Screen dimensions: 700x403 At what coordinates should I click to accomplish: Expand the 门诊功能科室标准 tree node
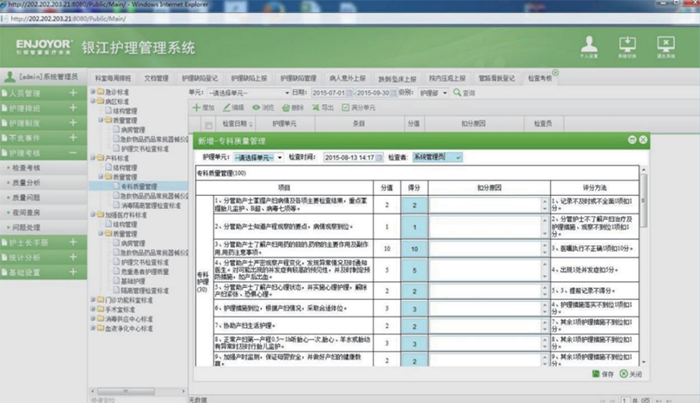pyautogui.click(x=93, y=299)
